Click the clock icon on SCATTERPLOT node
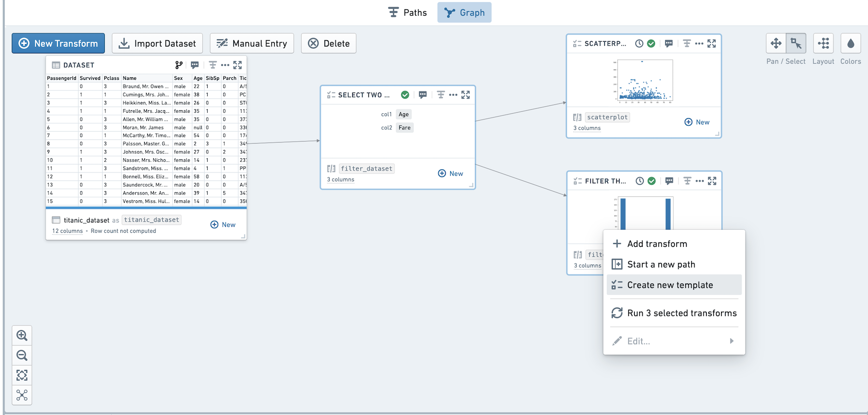 [x=639, y=43]
